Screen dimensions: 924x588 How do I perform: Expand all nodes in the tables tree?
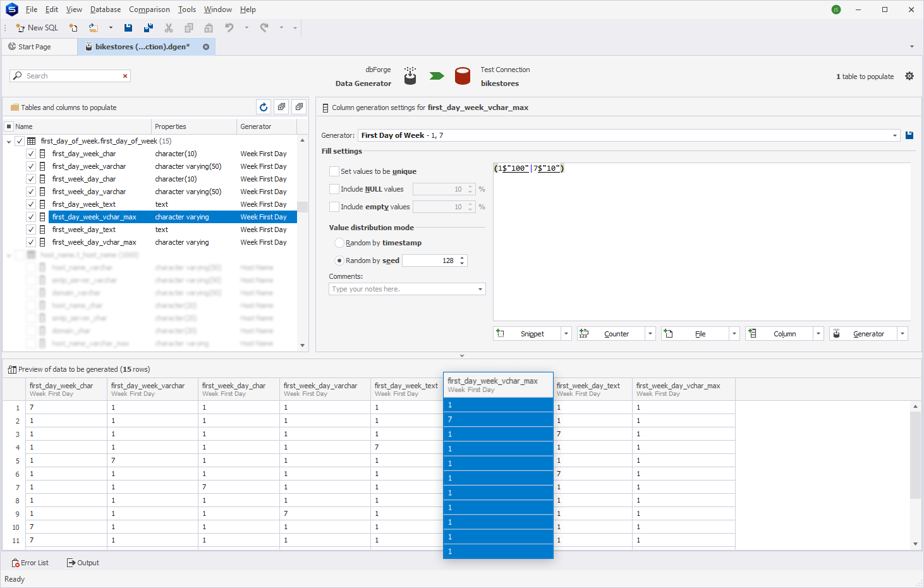282,107
